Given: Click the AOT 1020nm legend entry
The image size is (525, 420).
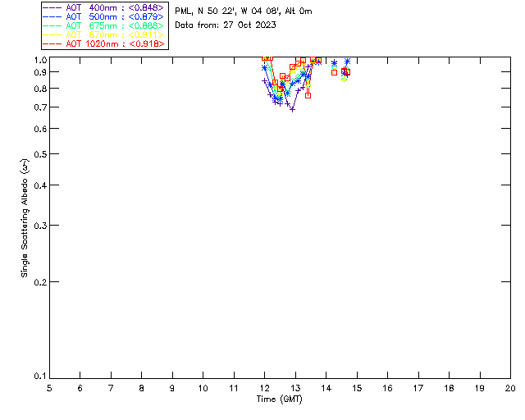Looking at the screenshot, I should pos(104,43).
